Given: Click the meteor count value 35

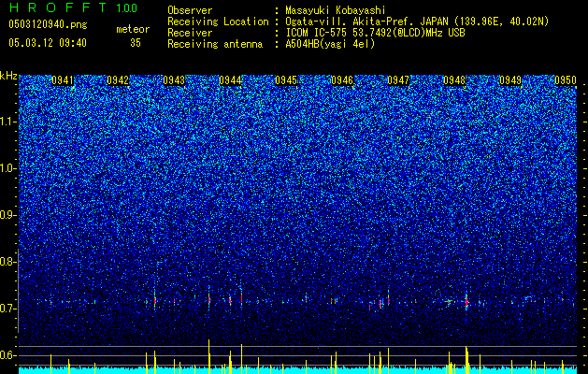Looking at the screenshot, I should coord(136,43).
